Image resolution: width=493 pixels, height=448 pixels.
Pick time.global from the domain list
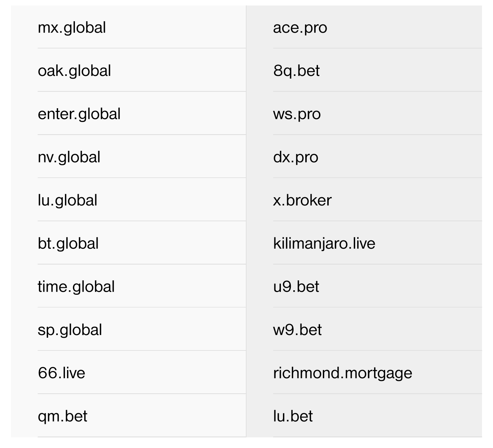coord(76,287)
